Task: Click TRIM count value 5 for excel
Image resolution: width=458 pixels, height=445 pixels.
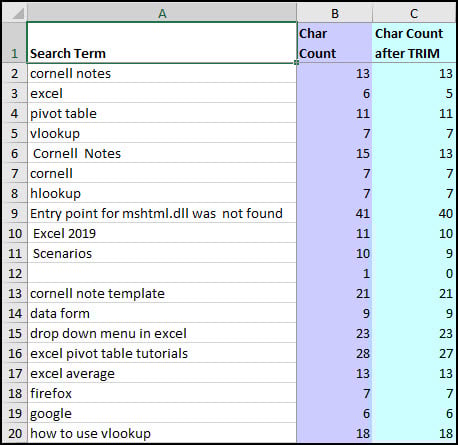Action: pos(414,93)
